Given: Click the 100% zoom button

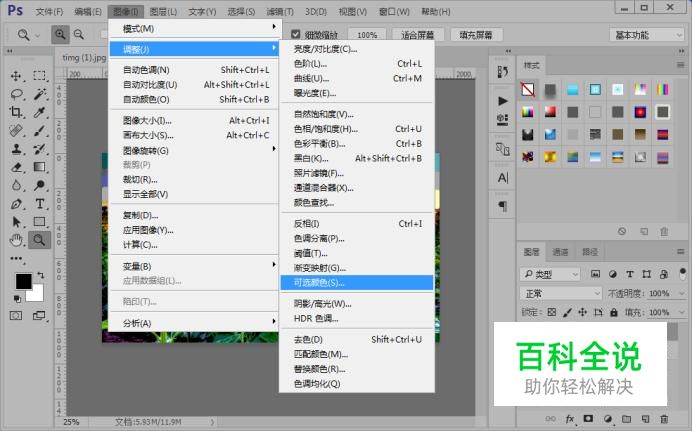Looking at the screenshot, I should tap(367, 35).
